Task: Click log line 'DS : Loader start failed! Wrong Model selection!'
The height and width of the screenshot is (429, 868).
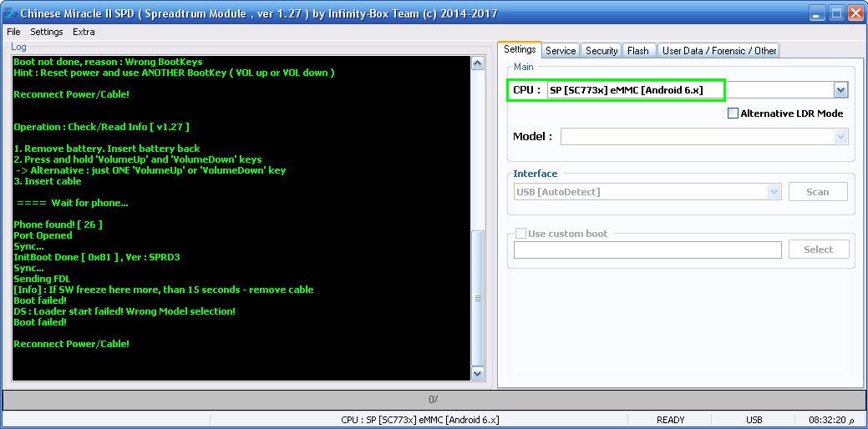Action: coord(124,311)
